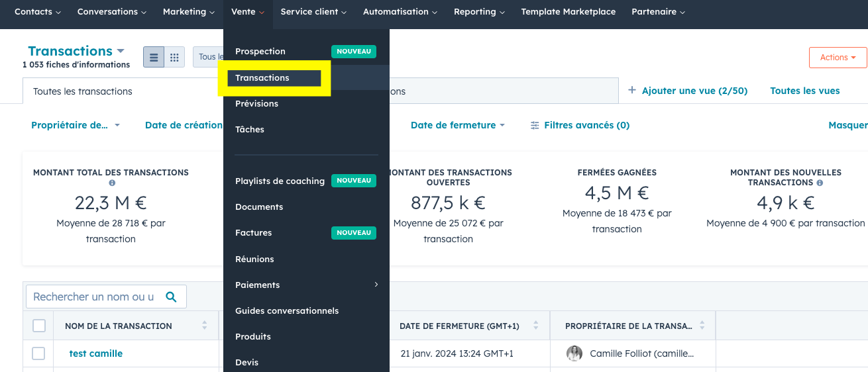Open the test camille transaction link

click(96, 353)
